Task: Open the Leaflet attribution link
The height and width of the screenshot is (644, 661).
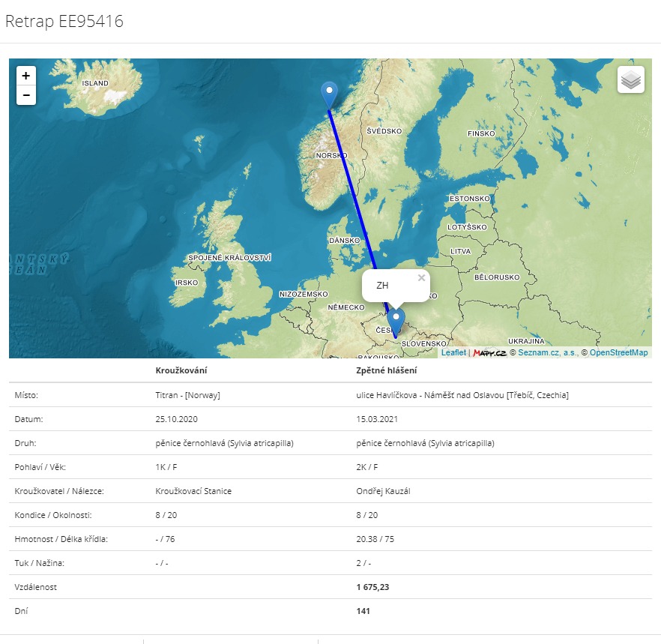Action: point(453,352)
